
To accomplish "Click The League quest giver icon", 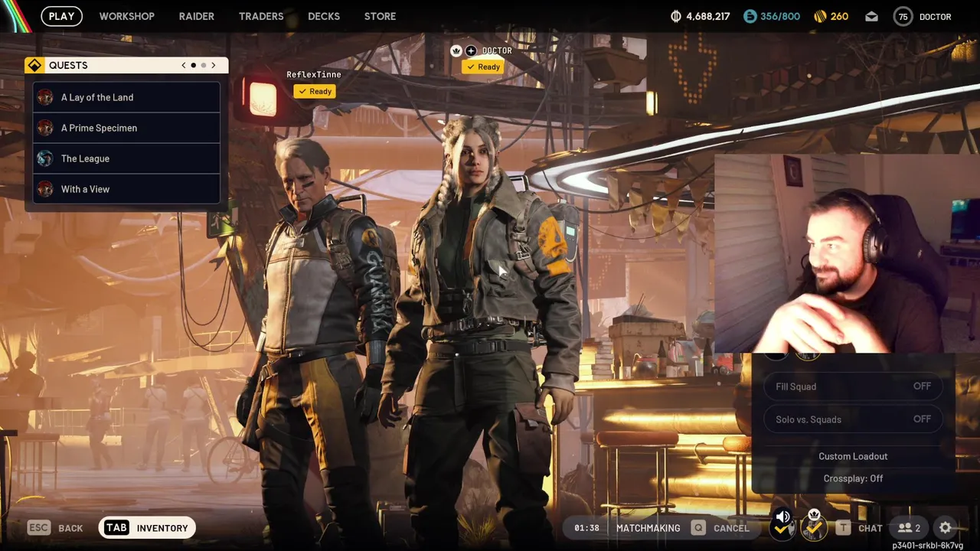I will tap(45, 158).
